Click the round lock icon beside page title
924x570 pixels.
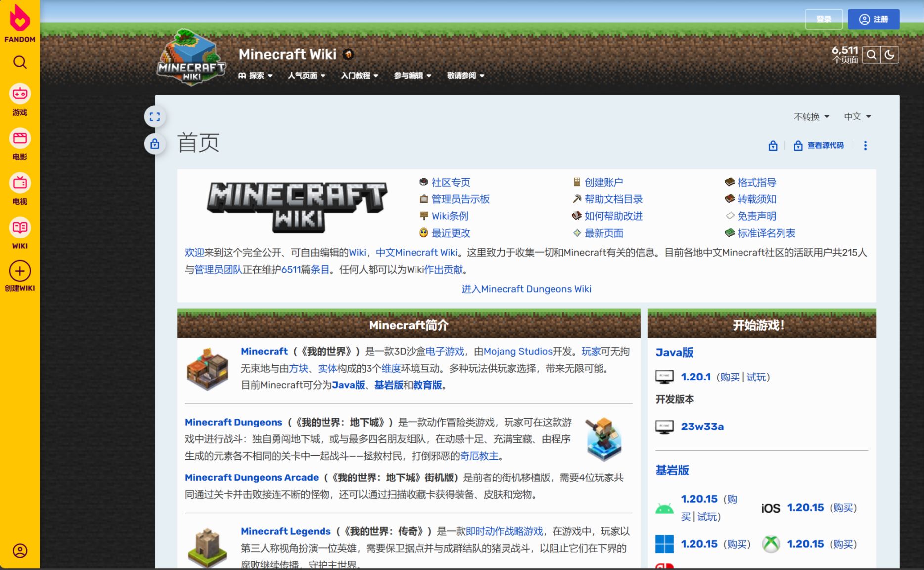click(155, 144)
